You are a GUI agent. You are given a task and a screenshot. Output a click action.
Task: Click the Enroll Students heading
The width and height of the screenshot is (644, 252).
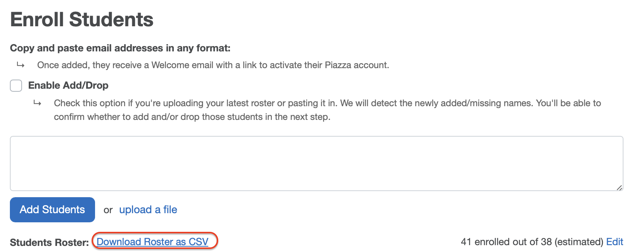[82, 20]
